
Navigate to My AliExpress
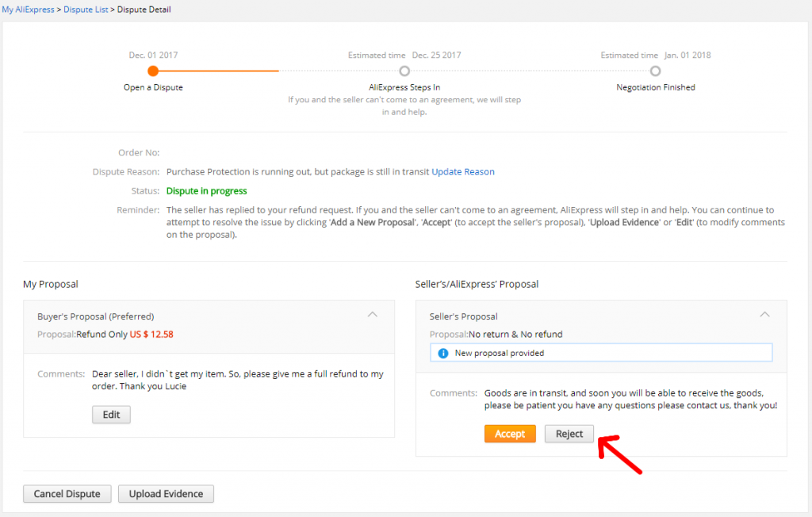[29, 9]
